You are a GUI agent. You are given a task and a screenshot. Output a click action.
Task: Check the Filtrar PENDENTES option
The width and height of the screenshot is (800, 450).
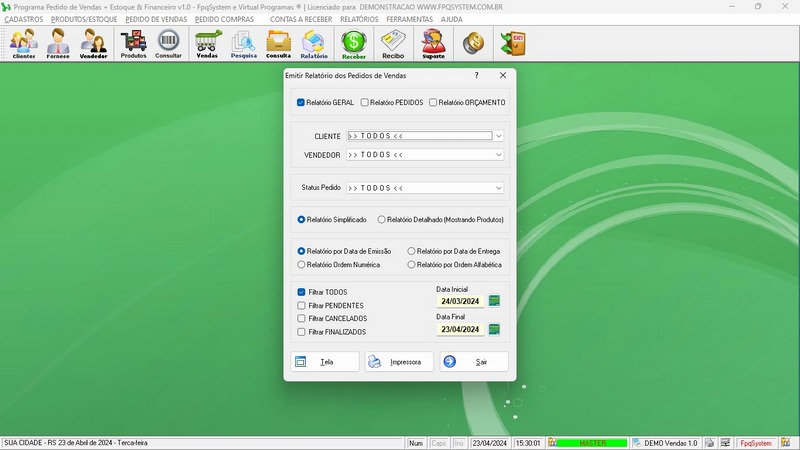302,305
